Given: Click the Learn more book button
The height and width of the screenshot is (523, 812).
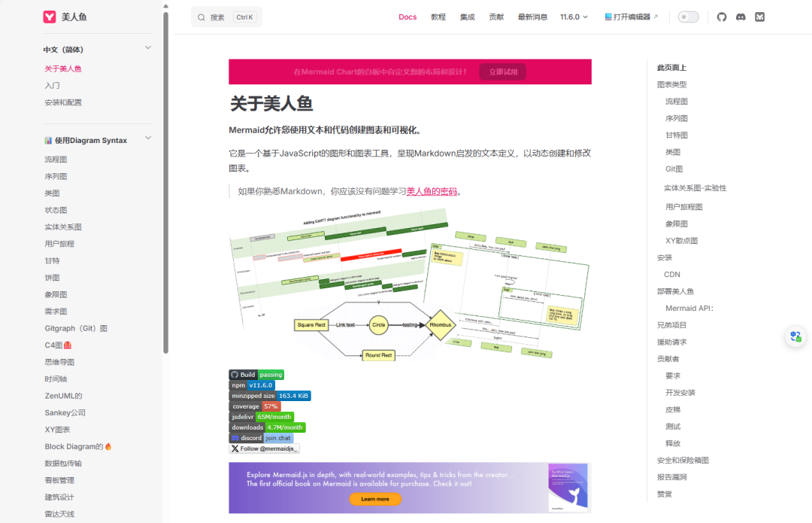Looking at the screenshot, I should (x=375, y=499).
